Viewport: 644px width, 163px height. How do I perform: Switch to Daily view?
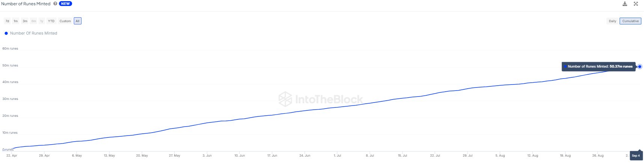pos(612,21)
